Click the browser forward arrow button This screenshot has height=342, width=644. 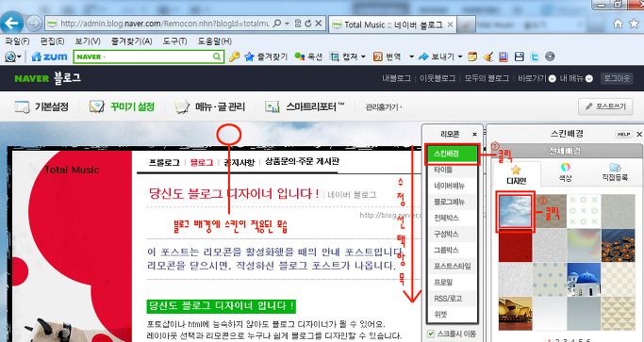(x=34, y=24)
